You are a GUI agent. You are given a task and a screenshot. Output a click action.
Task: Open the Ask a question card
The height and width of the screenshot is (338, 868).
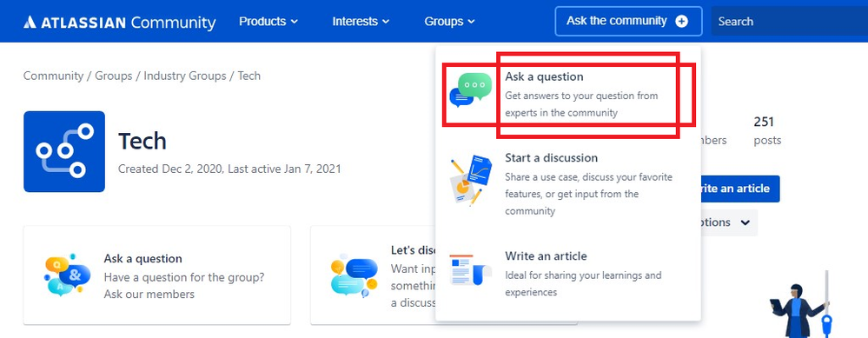coord(156,275)
